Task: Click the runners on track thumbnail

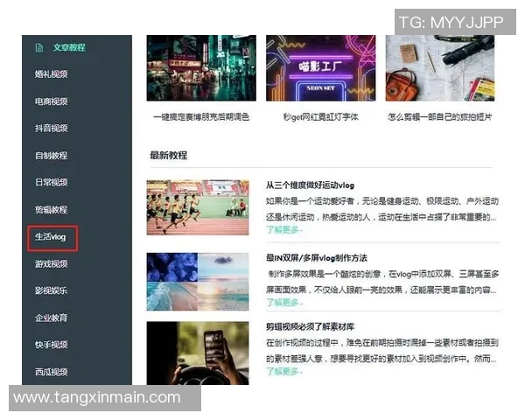Action: click(x=197, y=207)
